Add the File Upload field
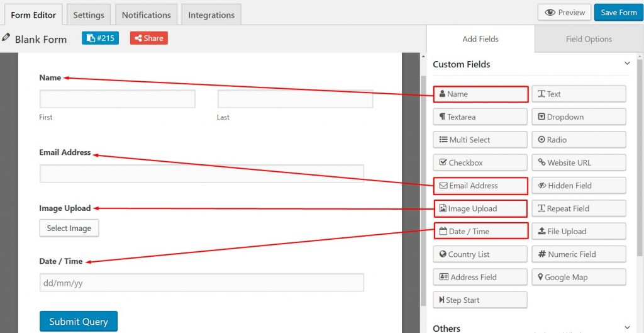644x333 pixels. pos(579,231)
